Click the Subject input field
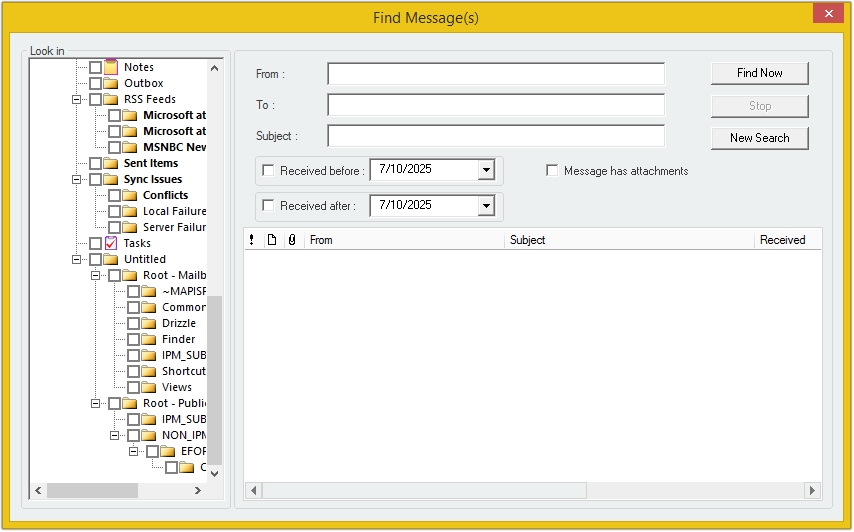 496,136
